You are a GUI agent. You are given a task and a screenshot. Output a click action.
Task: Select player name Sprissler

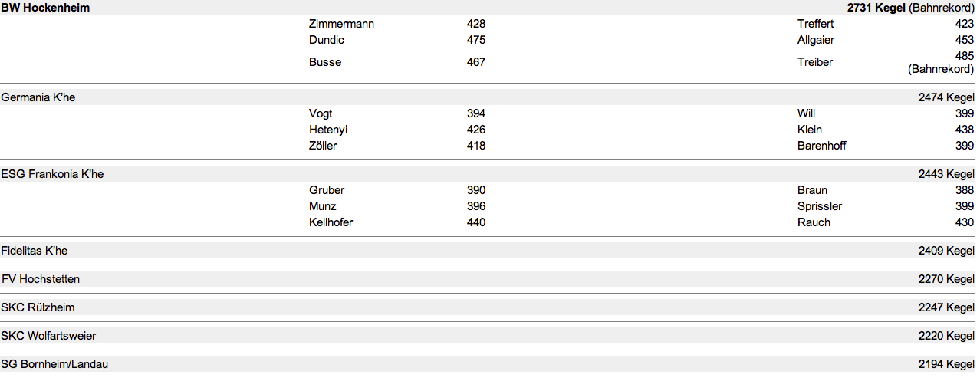(x=820, y=206)
